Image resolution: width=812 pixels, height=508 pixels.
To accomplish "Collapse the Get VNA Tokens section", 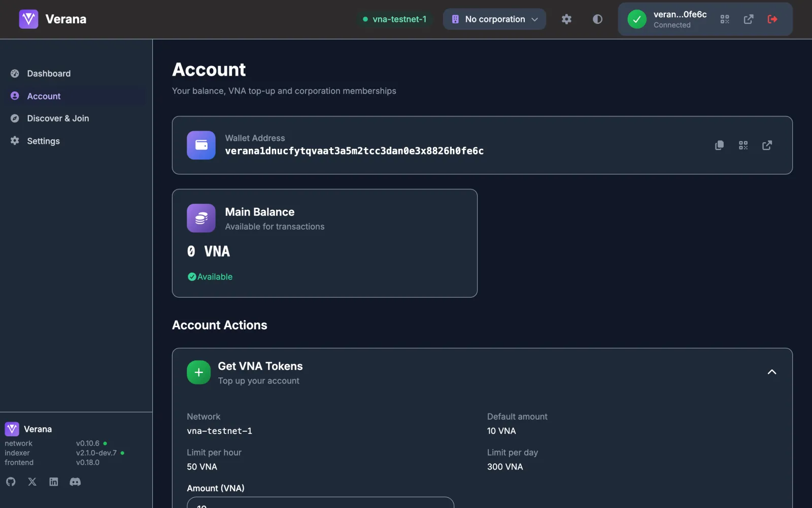I will pyautogui.click(x=772, y=372).
